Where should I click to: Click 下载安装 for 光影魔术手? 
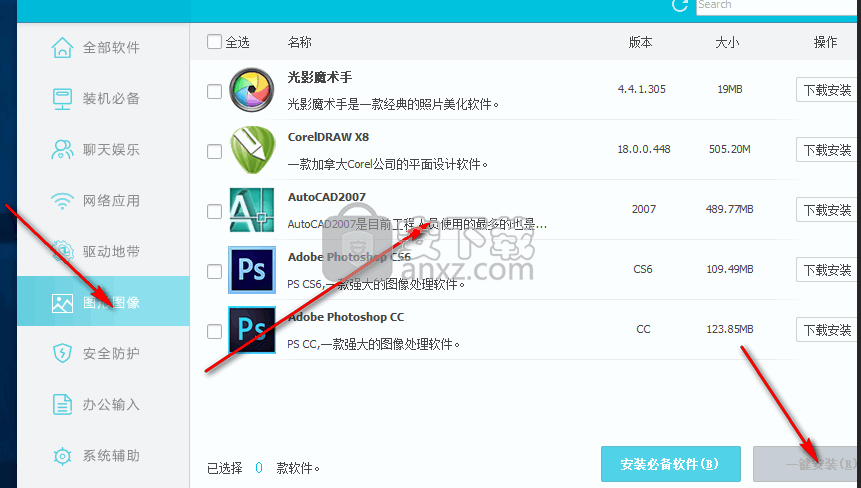pyautogui.click(x=826, y=90)
